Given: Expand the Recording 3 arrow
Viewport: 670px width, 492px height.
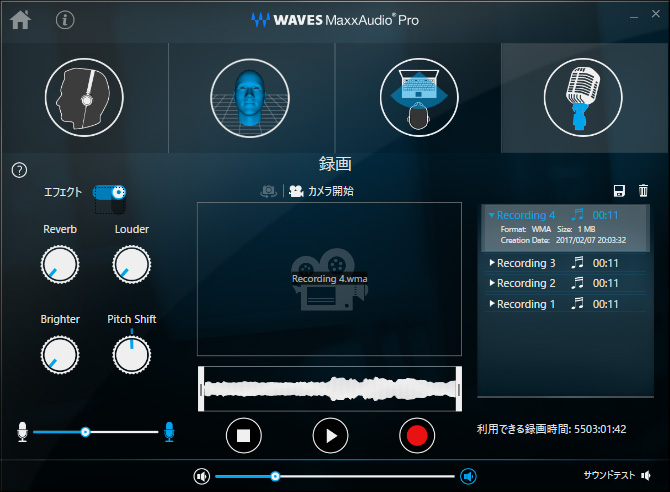Looking at the screenshot, I should click(x=492, y=262).
